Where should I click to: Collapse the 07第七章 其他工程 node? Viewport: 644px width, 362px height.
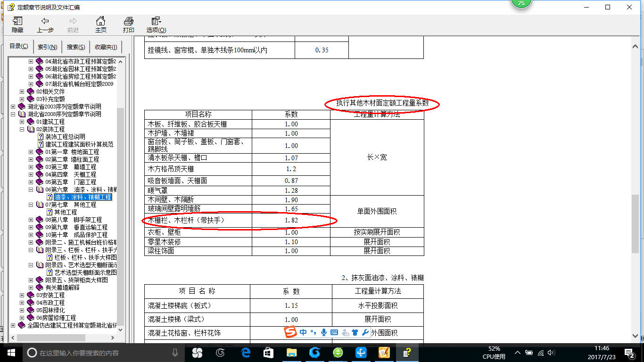click(31, 205)
